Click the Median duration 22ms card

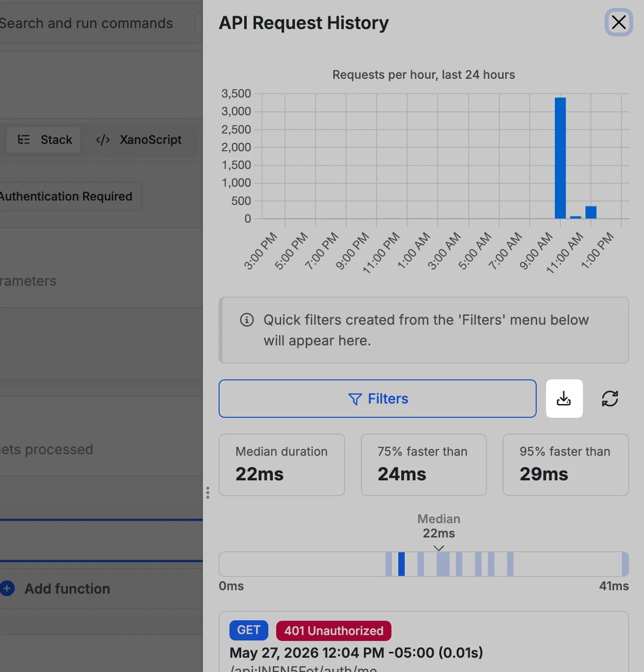(282, 465)
